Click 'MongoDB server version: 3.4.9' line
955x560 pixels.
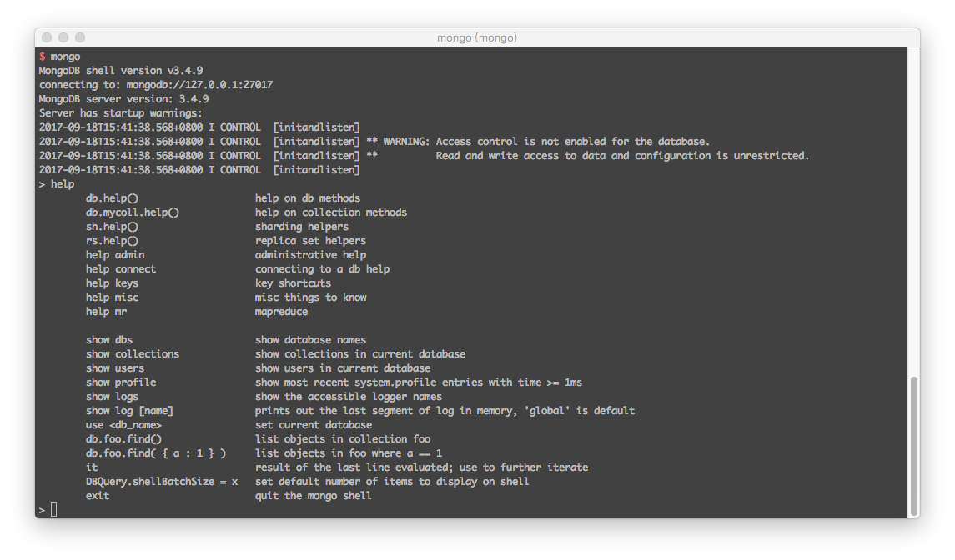(123, 98)
